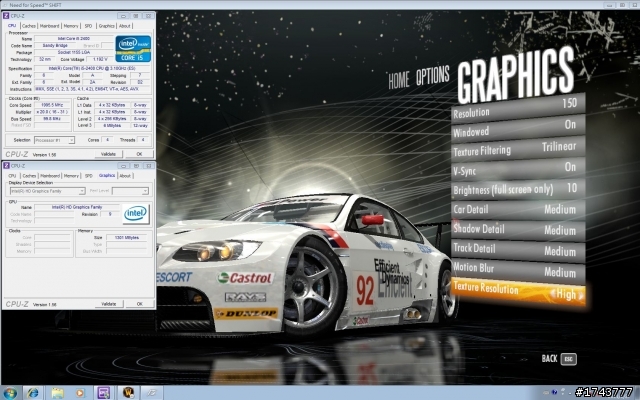Screen dimensions: 640x400
Task: Open SPD tab in CPU-Z processor window
Action: click(x=88, y=26)
